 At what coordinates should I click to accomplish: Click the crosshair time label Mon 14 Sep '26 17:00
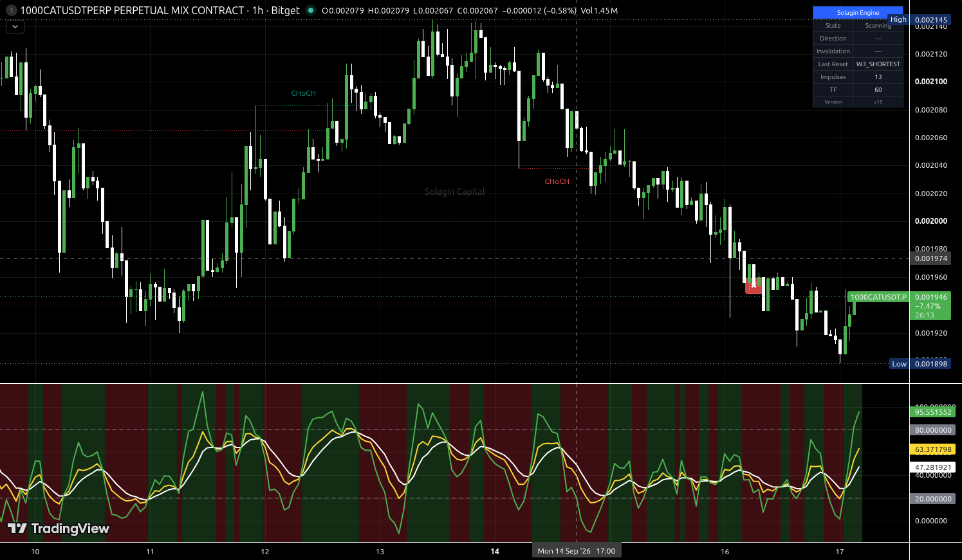point(577,551)
